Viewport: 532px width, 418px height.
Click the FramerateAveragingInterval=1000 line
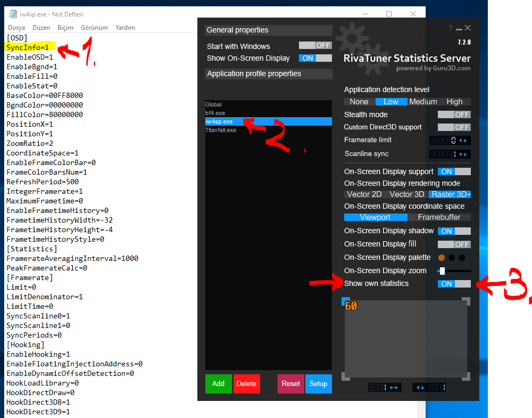72,258
